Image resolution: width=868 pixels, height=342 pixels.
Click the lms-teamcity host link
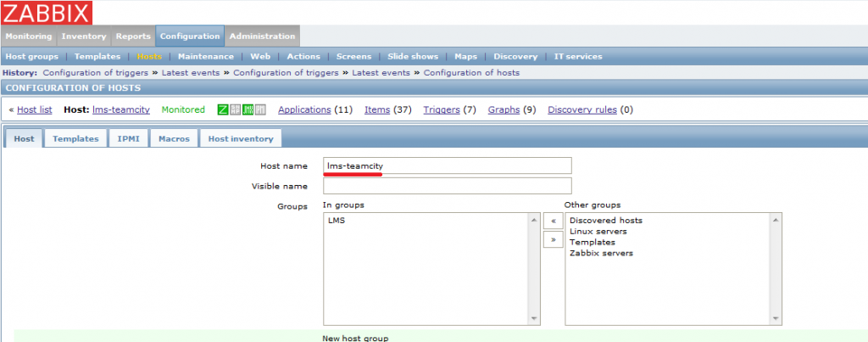[x=121, y=109]
